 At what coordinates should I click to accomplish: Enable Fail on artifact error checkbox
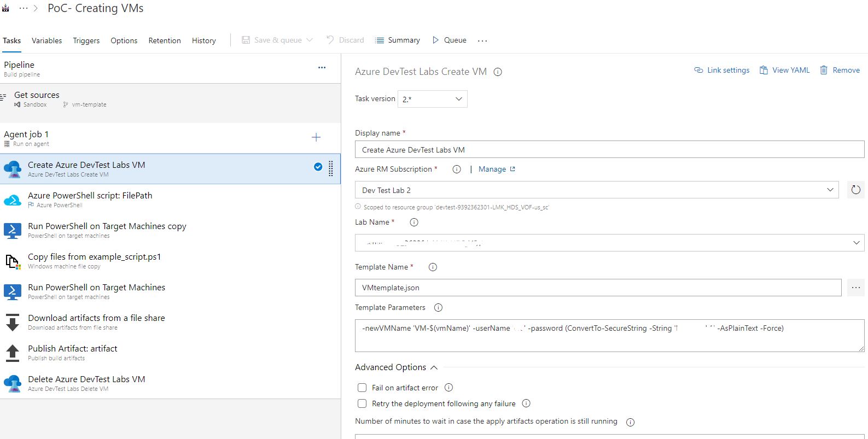tap(362, 388)
